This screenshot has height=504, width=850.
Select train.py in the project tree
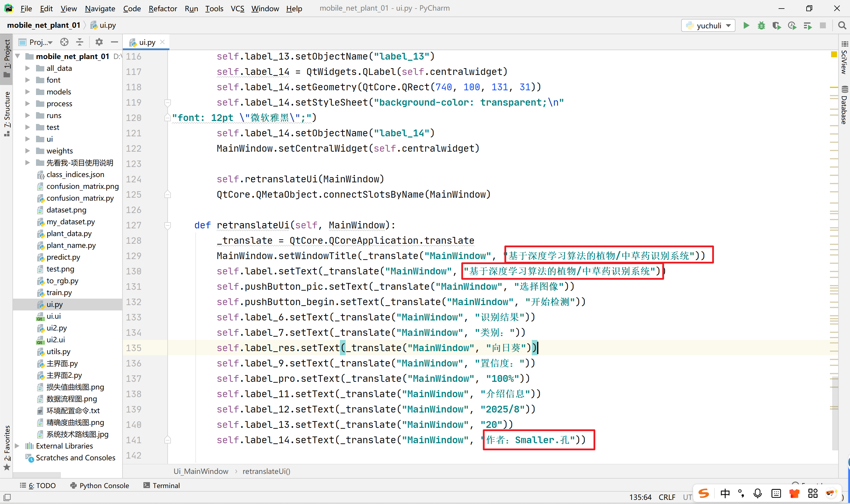[59, 292]
